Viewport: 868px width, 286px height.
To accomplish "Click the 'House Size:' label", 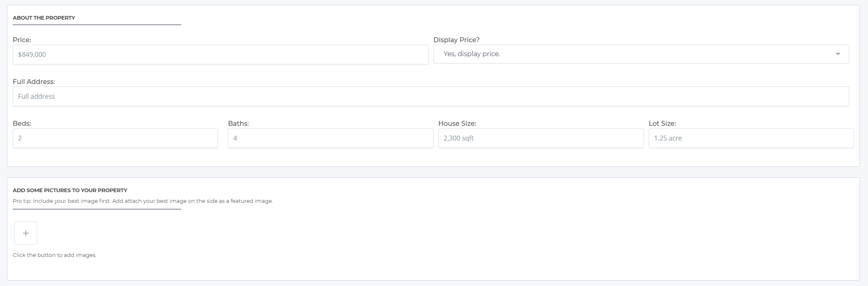I will (x=457, y=123).
